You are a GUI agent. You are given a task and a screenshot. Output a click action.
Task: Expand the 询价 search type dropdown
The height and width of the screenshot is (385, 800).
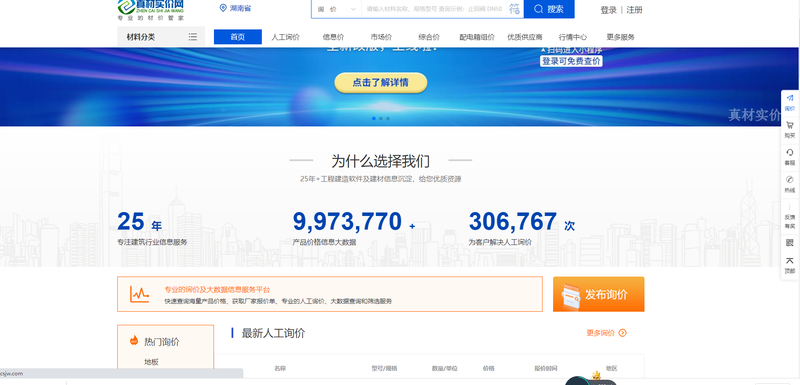pos(336,9)
